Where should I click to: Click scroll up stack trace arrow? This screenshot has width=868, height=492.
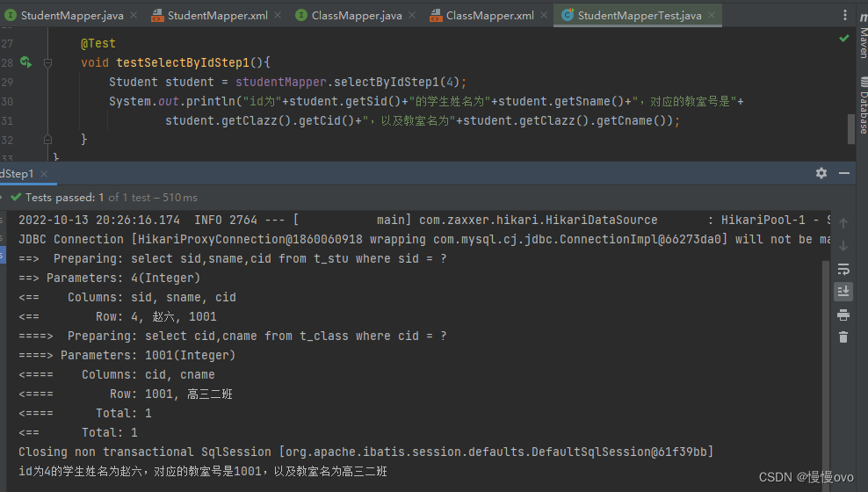click(843, 223)
